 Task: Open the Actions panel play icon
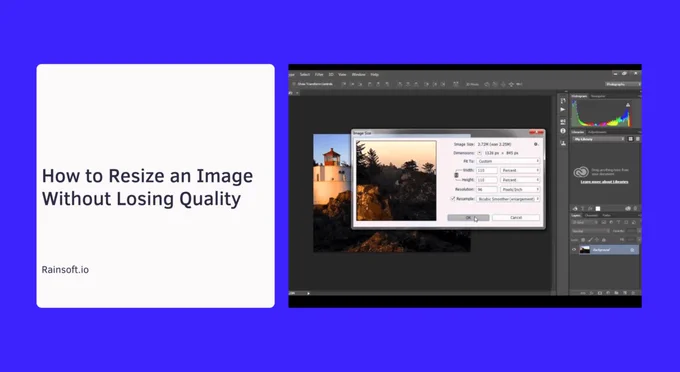(563, 110)
